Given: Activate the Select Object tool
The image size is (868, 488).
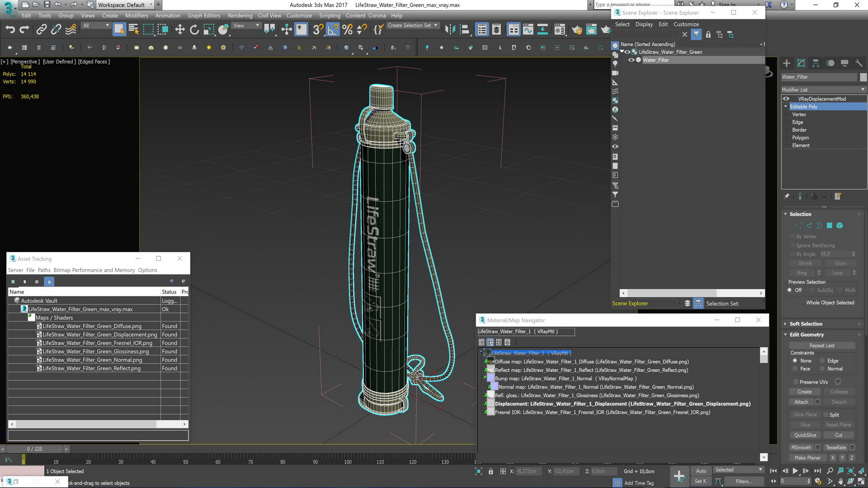Looking at the screenshot, I should [119, 30].
